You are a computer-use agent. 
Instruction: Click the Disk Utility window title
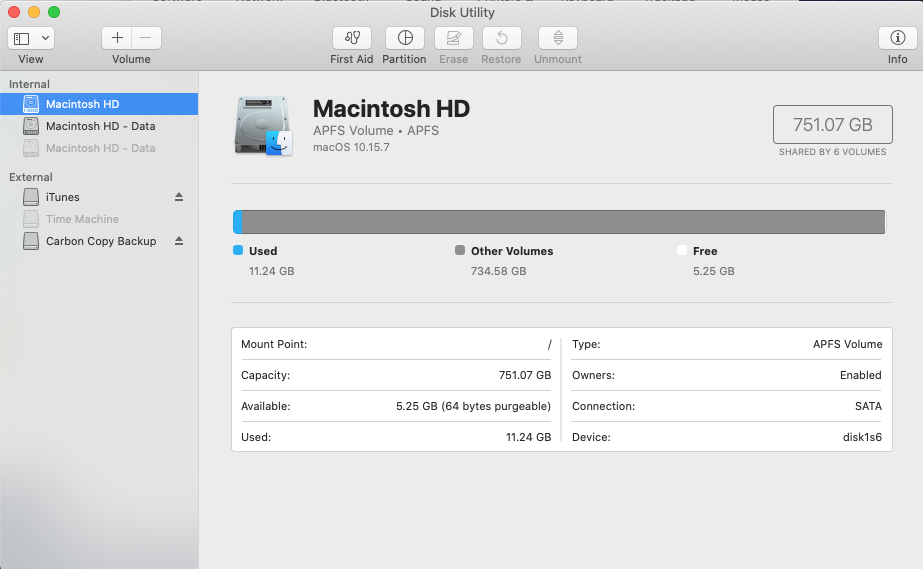point(462,12)
